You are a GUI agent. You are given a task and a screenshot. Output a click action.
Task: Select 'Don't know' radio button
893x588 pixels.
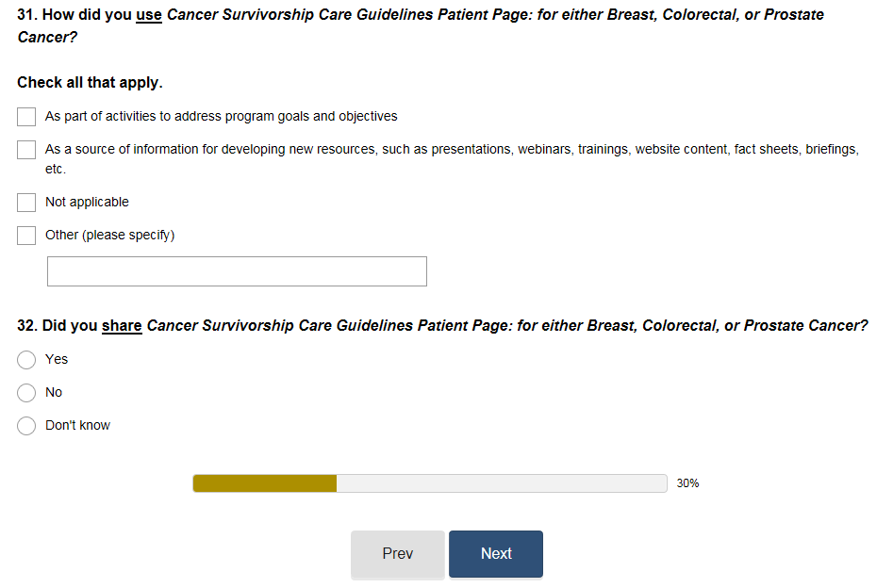tap(26, 426)
